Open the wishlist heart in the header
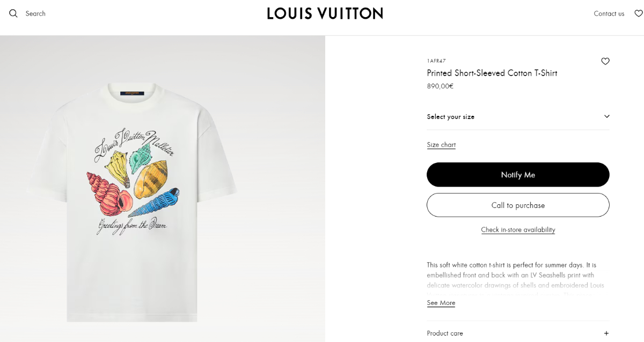The width and height of the screenshot is (644, 342). pyautogui.click(x=638, y=13)
